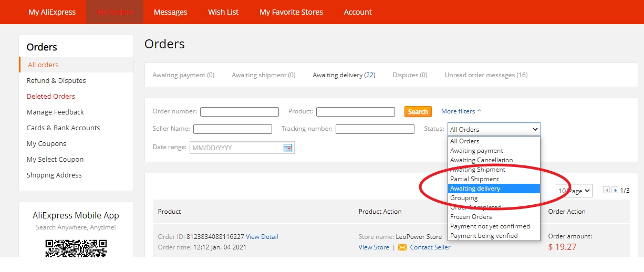Open Unread order messages (16)

pos(486,75)
